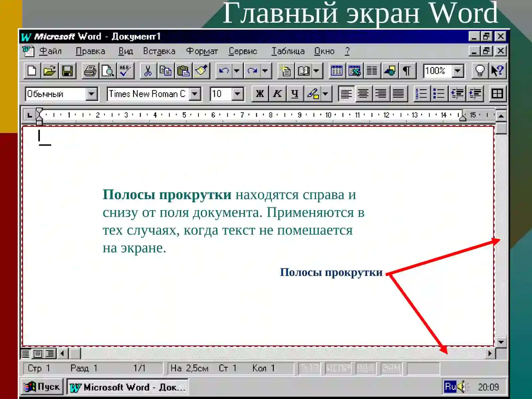Viewport: 532px width, 399px height.
Task: Open the highlight color dropdown arrow
Action: coord(326,94)
